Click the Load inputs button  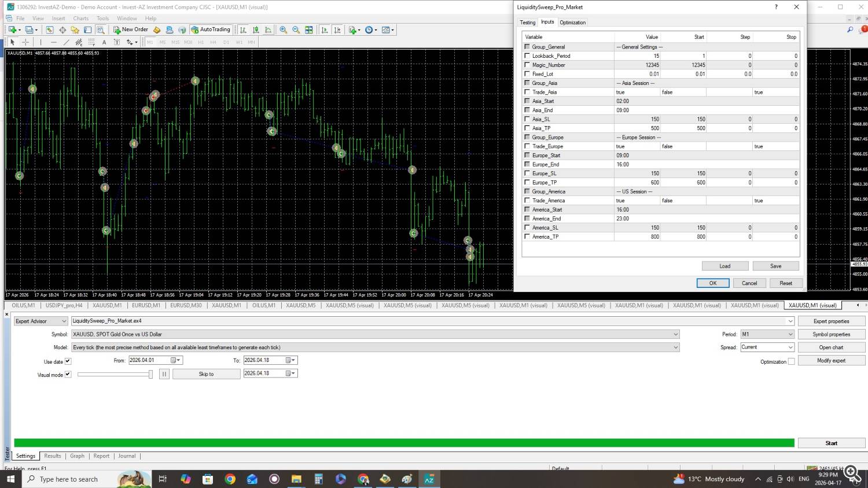coord(725,266)
